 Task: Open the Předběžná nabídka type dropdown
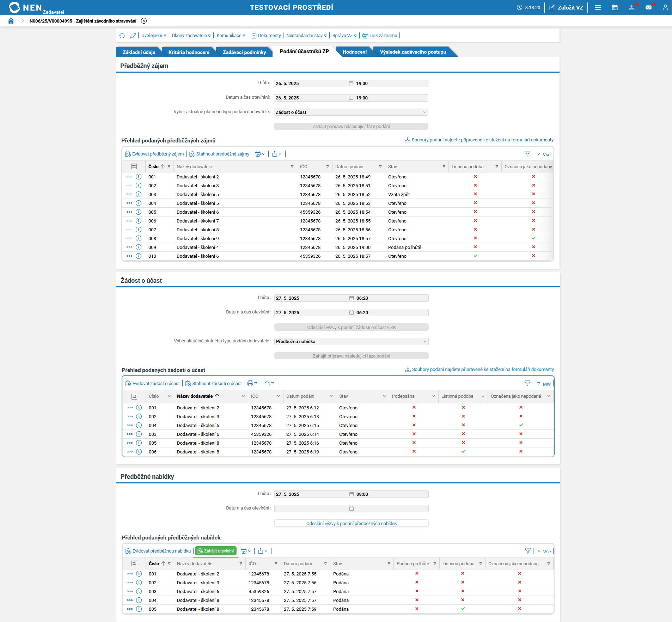pyautogui.click(x=351, y=341)
